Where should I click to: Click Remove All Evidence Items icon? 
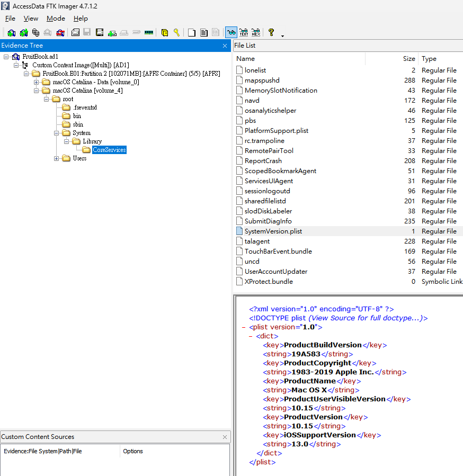click(60, 32)
